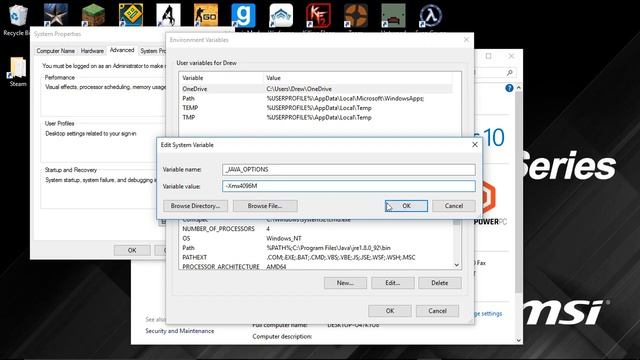Click Cancel in Environment Variables window
The image size is (640, 360).
(x=437, y=311)
